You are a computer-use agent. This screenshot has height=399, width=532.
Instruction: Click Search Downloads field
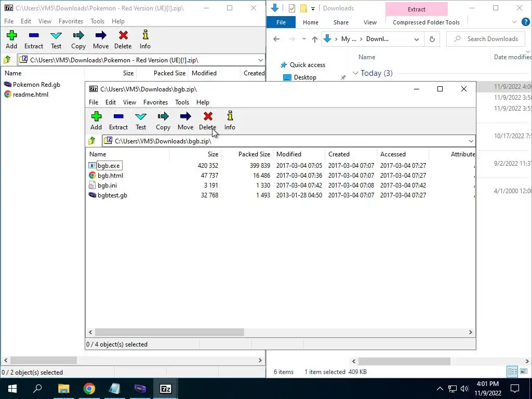486,39
